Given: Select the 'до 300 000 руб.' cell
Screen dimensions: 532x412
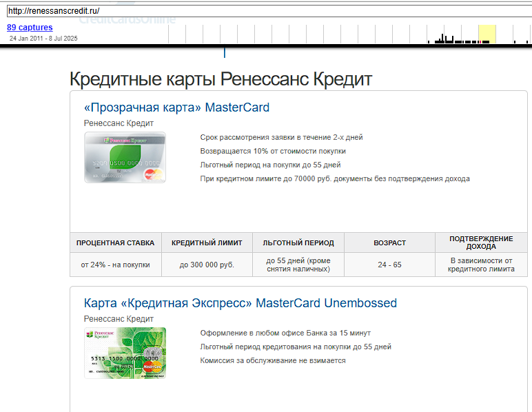Looking at the screenshot, I should (207, 265).
